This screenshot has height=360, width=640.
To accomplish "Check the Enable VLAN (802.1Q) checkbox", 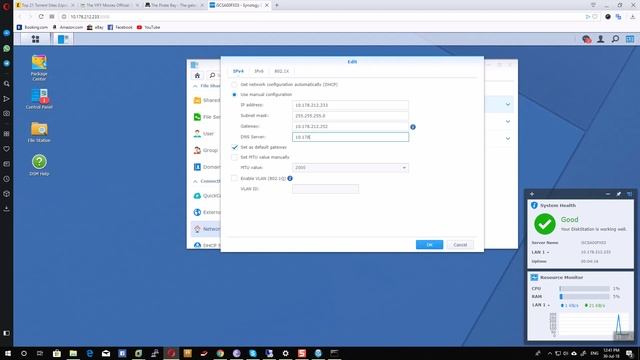I will click(234, 178).
